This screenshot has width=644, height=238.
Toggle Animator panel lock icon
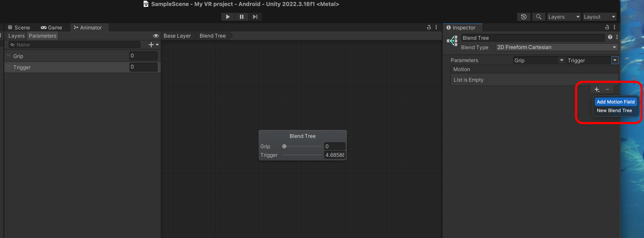[429, 27]
